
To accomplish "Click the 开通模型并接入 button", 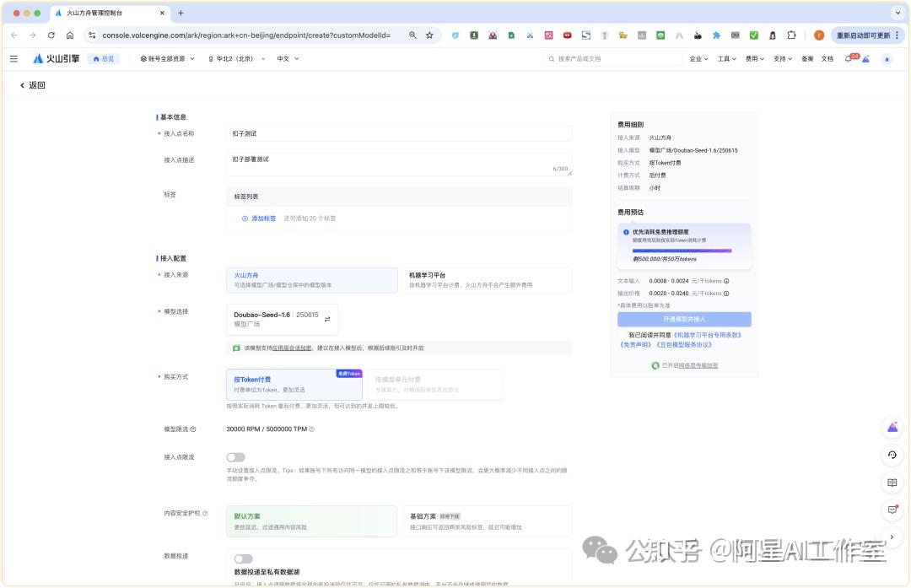I will tap(684, 320).
